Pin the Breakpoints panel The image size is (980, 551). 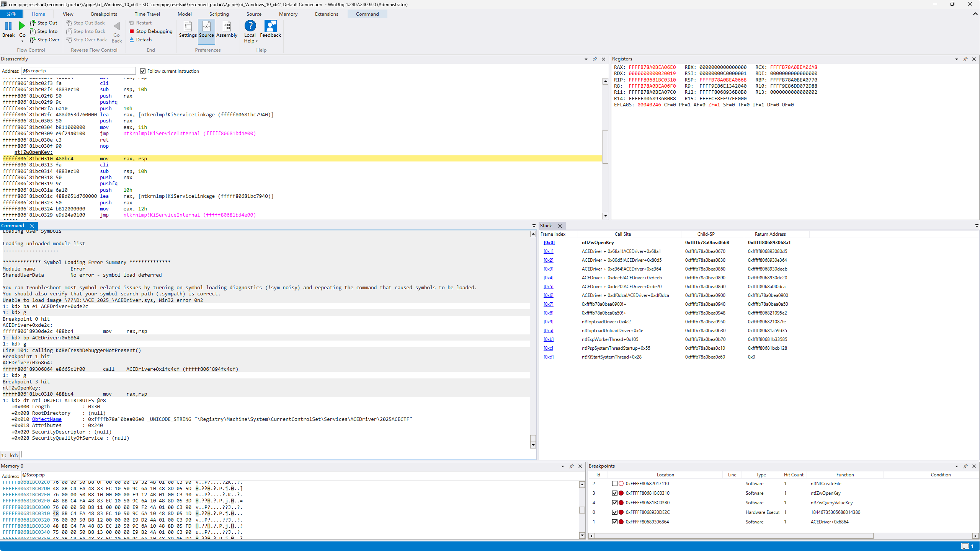coord(965,466)
